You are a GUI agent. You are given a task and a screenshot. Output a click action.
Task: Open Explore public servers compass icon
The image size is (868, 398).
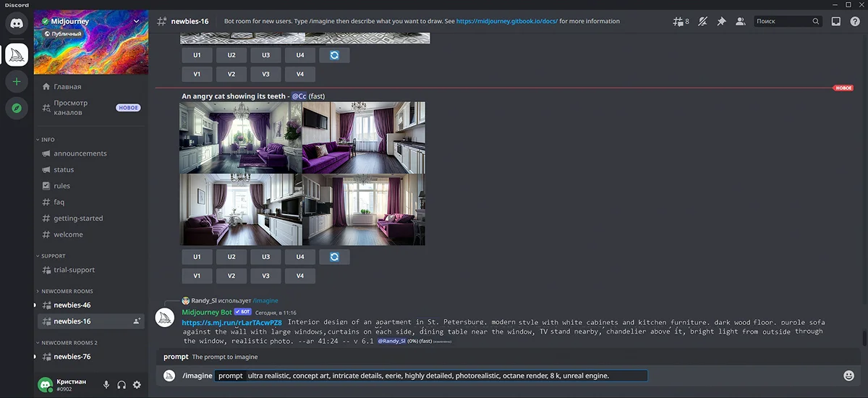coord(17,109)
